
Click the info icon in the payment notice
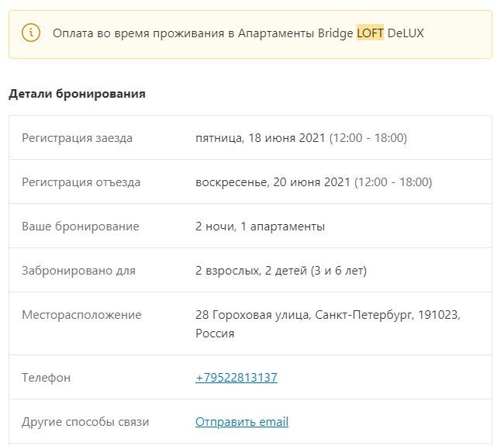[31, 33]
